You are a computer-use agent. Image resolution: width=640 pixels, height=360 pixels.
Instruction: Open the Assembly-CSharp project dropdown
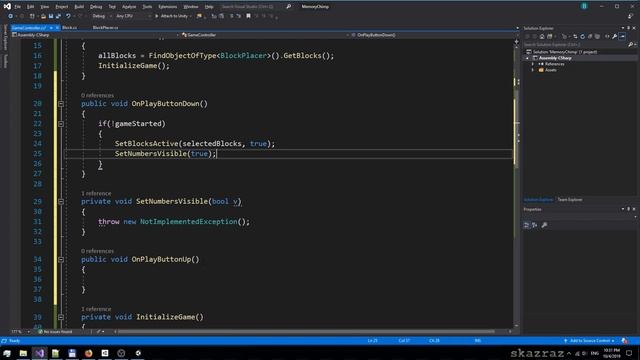96,35
